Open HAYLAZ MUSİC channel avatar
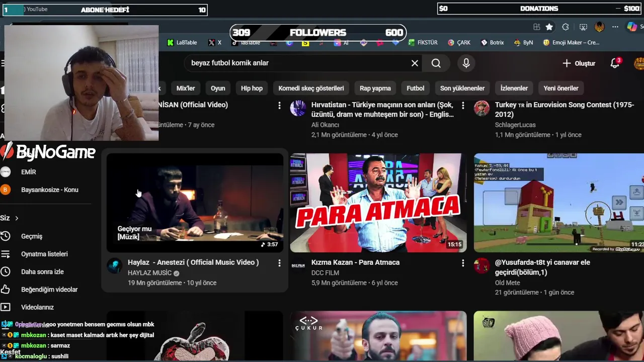644x362 pixels. 114,266
